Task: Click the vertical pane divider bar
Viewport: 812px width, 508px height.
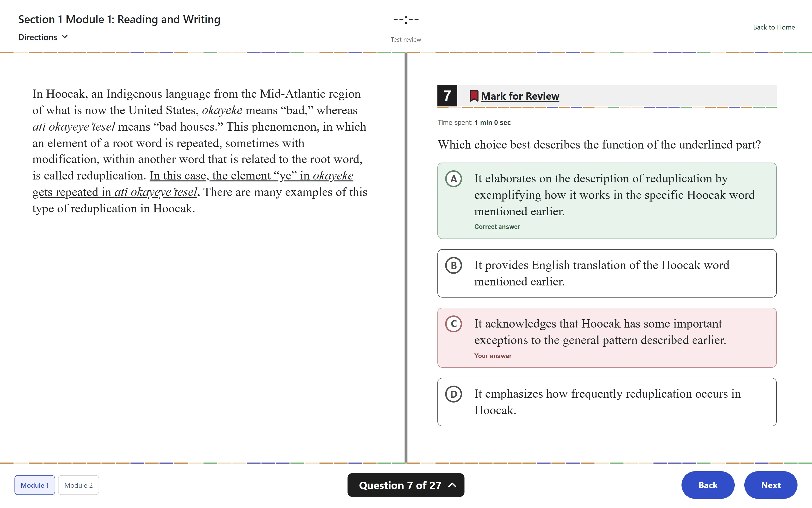Action: pyautogui.click(x=406, y=258)
